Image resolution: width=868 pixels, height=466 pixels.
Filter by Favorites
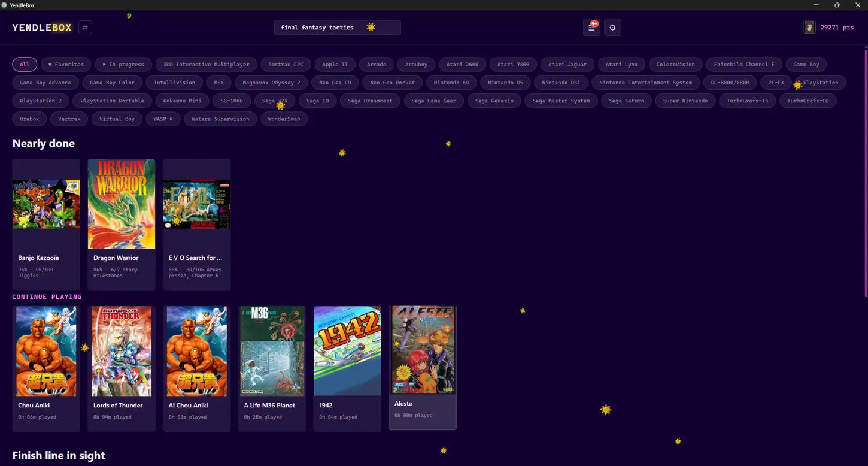(x=66, y=65)
